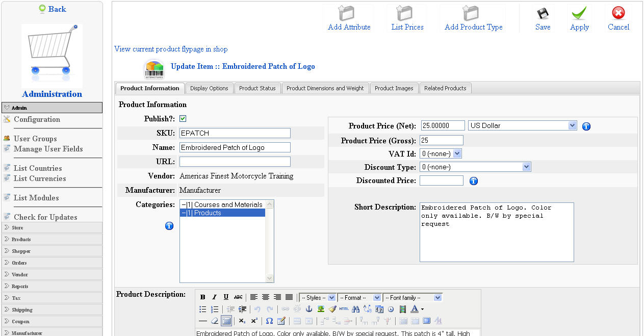Open Check for Updates link

(x=45, y=217)
